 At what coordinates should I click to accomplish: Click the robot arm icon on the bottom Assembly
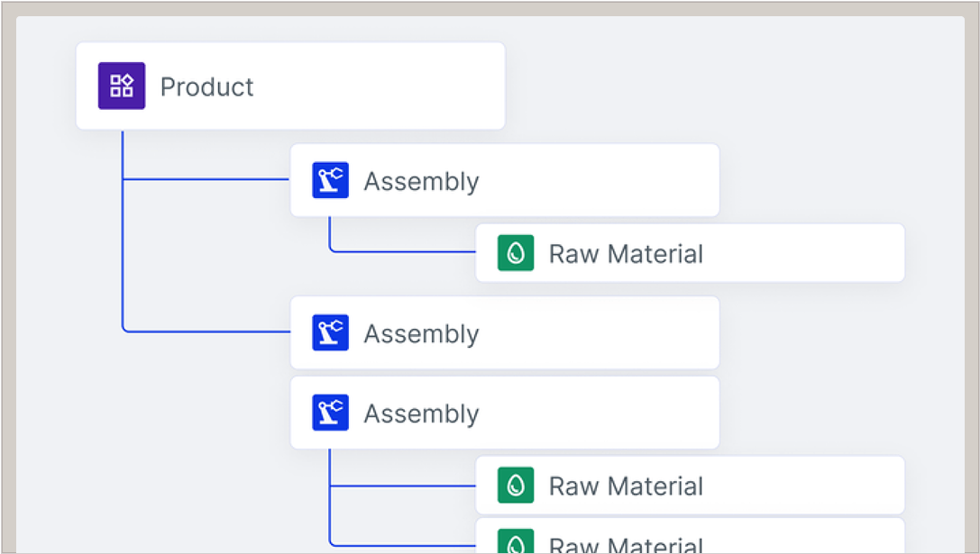click(x=330, y=413)
